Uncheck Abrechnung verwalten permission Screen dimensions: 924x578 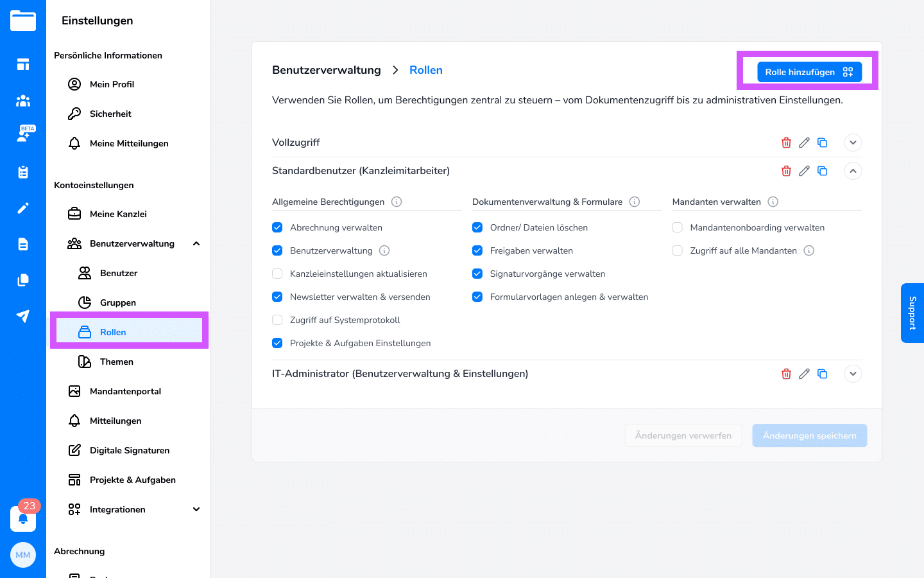tap(277, 227)
